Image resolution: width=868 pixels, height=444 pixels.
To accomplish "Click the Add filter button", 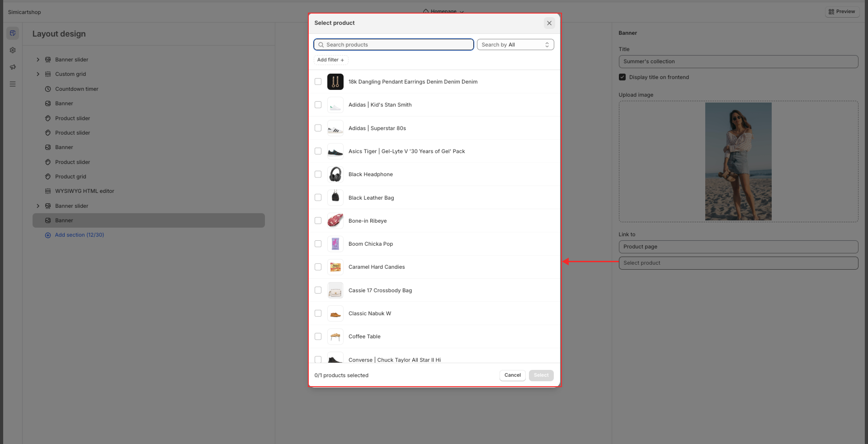I will coord(330,60).
